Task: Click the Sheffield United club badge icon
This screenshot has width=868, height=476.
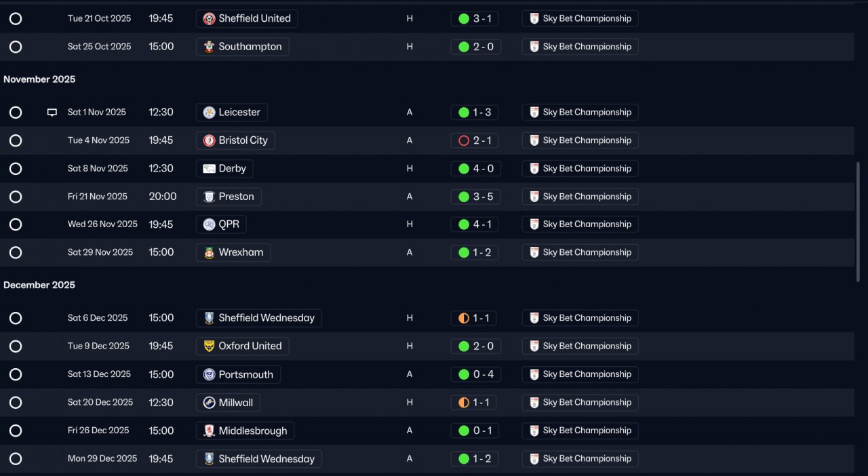Action: [210, 19]
